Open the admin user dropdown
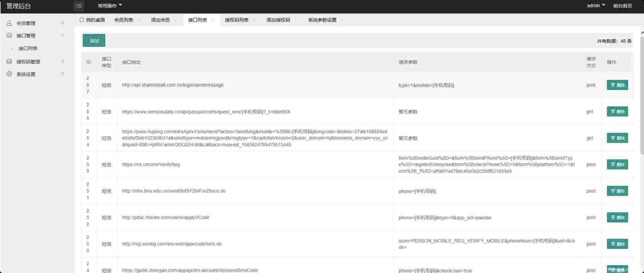 click(x=596, y=6)
